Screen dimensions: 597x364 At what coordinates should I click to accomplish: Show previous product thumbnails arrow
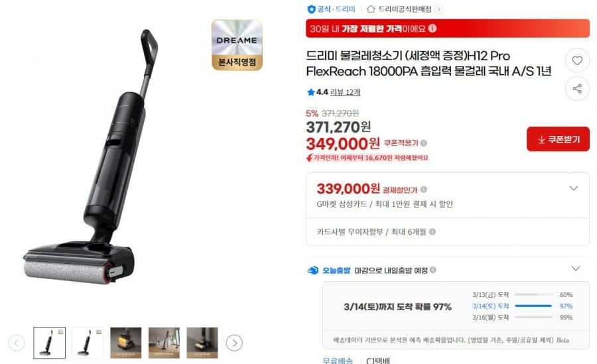pyautogui.click(x=17, y=343)
